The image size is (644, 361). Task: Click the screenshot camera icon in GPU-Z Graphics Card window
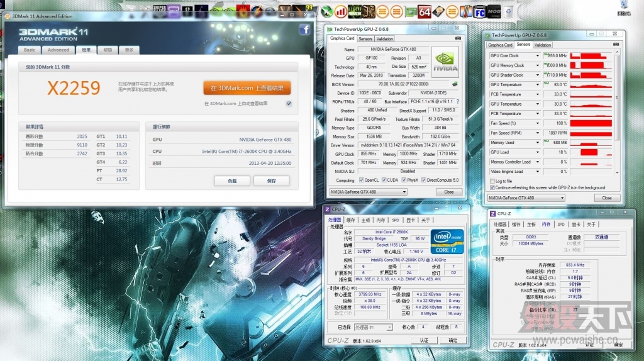(x=458, y=38)
